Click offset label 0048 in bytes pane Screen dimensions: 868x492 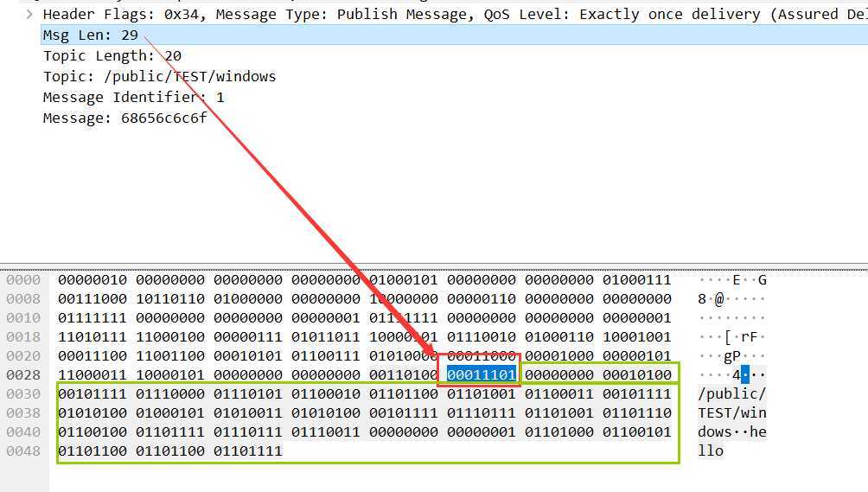(x=23, y=451)
